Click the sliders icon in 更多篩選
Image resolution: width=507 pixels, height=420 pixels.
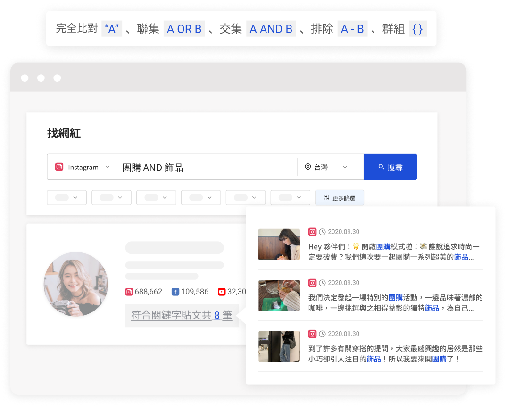(x=326, y=198)
